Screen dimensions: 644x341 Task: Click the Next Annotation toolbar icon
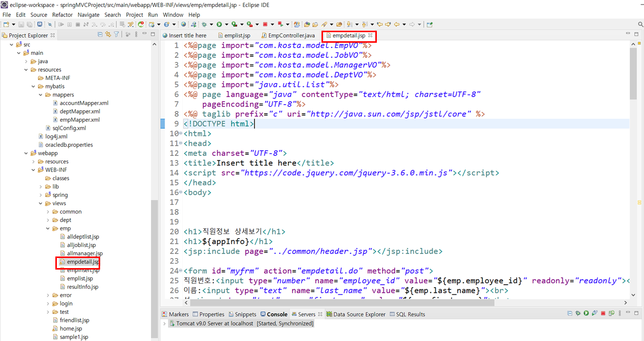click(x=349, y=24)
